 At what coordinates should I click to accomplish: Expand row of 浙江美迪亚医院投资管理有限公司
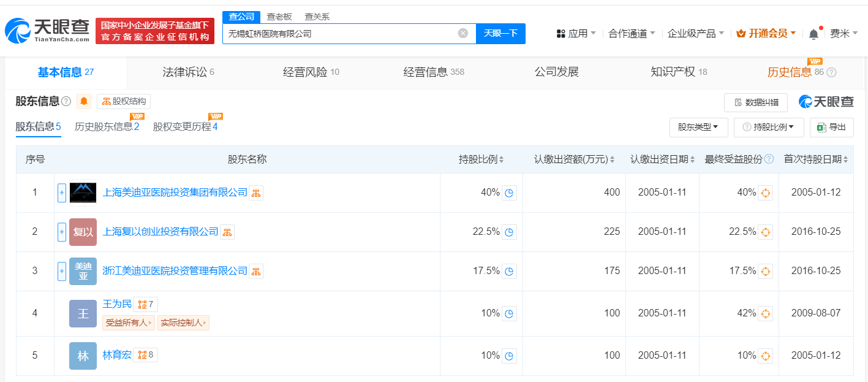[x=62, y=271]
